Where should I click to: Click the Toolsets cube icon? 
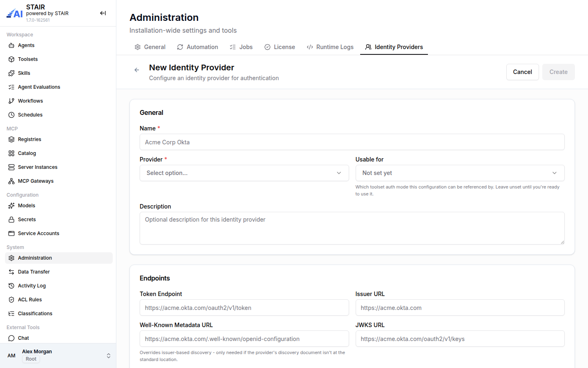point(11,59)
